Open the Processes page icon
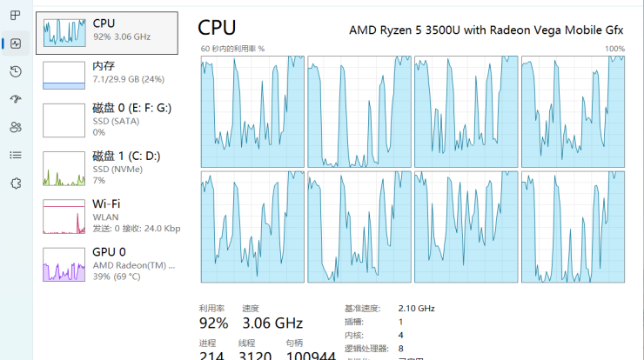The height and width of the screenshot is (360, 644). 15,15
